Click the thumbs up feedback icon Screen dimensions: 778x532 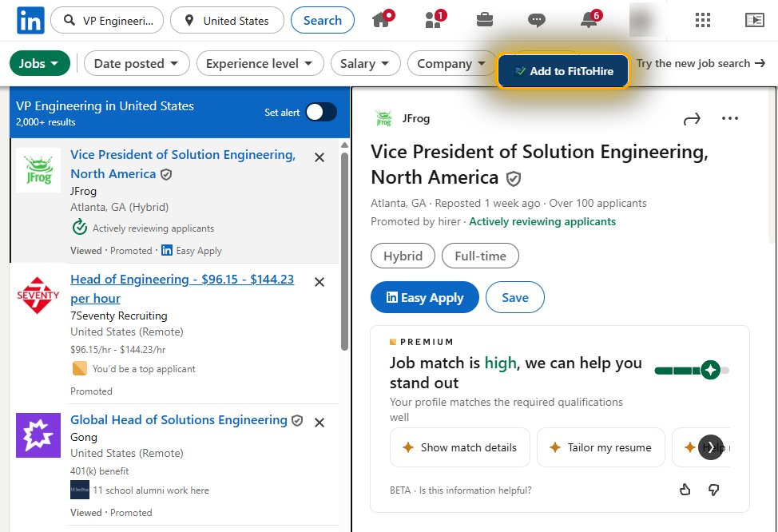point(685,490)
